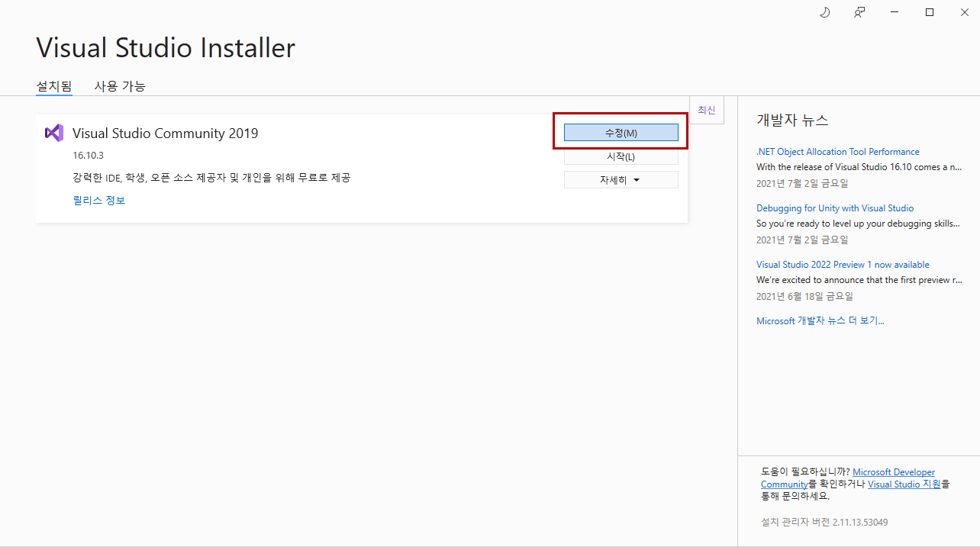Open the 릴리스 정보 link
Screen dimensions: 980x547
pyautogui.click(x=99, y=201)
